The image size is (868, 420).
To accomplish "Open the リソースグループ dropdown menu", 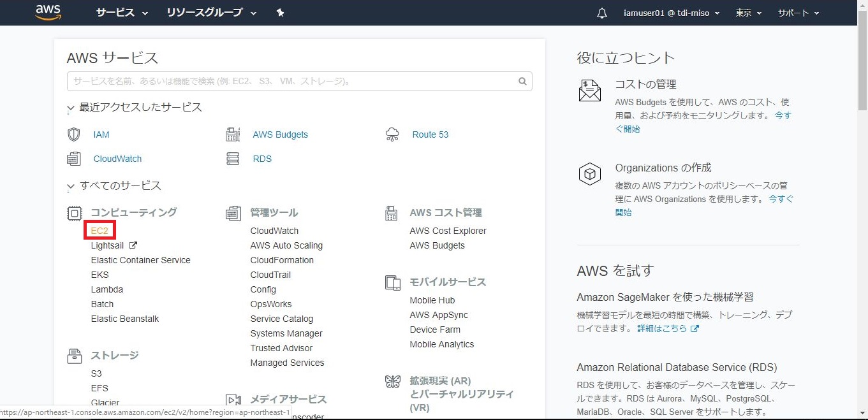I will (x=211, y=13).
